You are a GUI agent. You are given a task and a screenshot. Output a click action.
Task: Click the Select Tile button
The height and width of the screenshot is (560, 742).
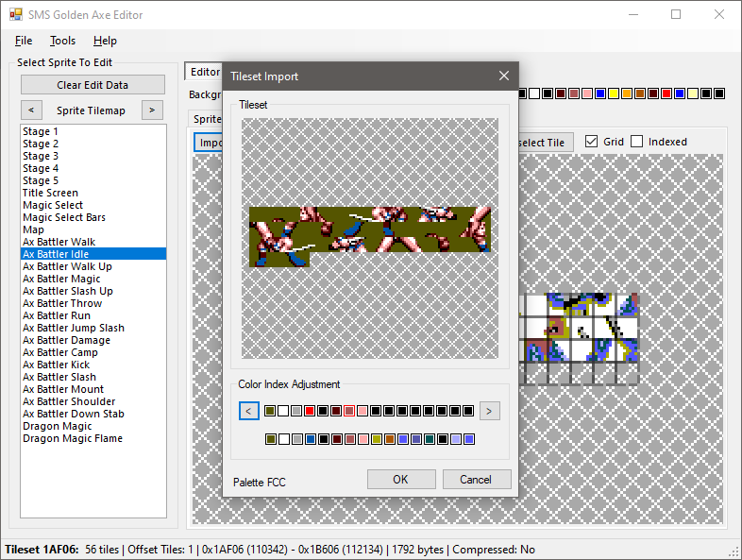546,143
